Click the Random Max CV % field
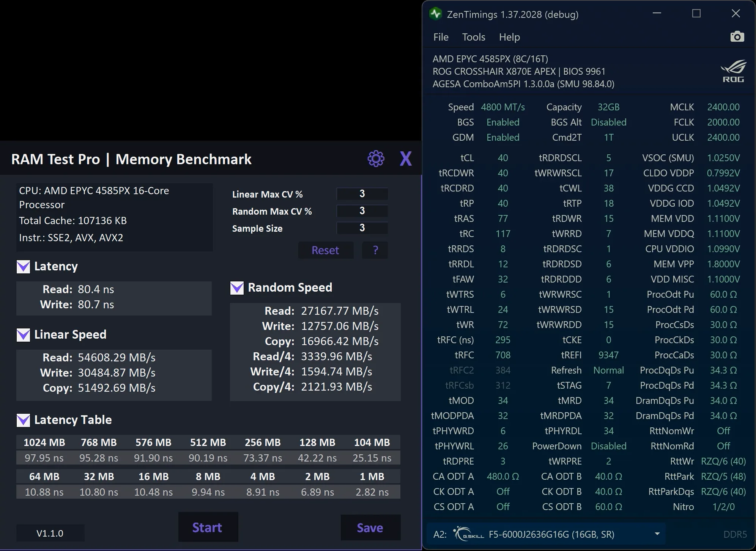Viewport: 756px width, 551px height. [362, 211]
